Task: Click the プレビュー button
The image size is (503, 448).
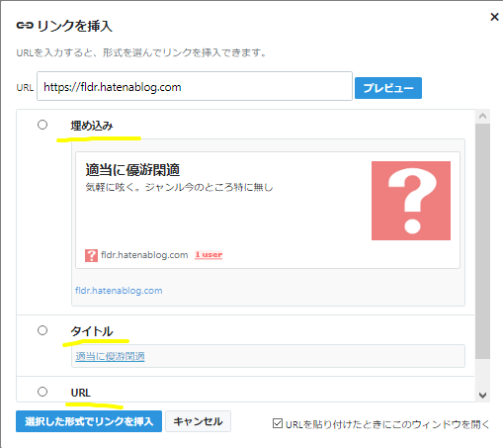Action: point(388,88)
